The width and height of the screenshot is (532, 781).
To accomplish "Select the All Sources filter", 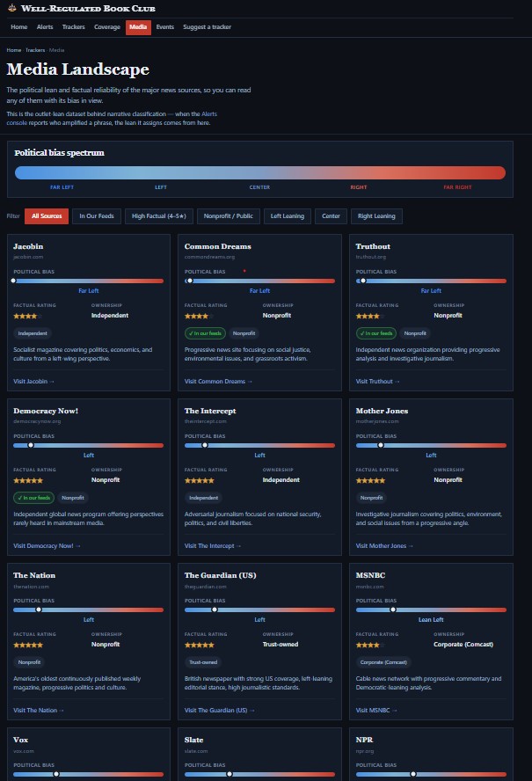I will pos(47,216).
